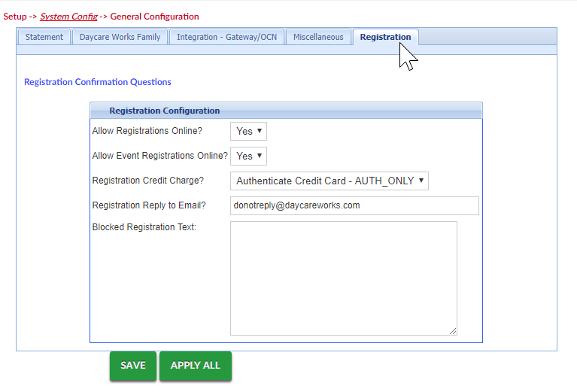
Task: Click the text area resize grip
Action: (453, 330)
